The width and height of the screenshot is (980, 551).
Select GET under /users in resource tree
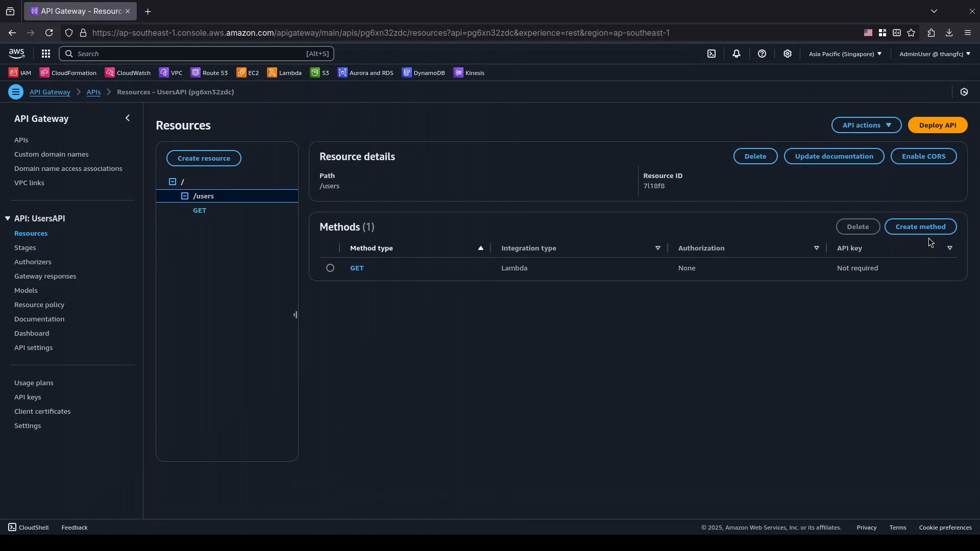pyautogui.click(x=200, y=211)
